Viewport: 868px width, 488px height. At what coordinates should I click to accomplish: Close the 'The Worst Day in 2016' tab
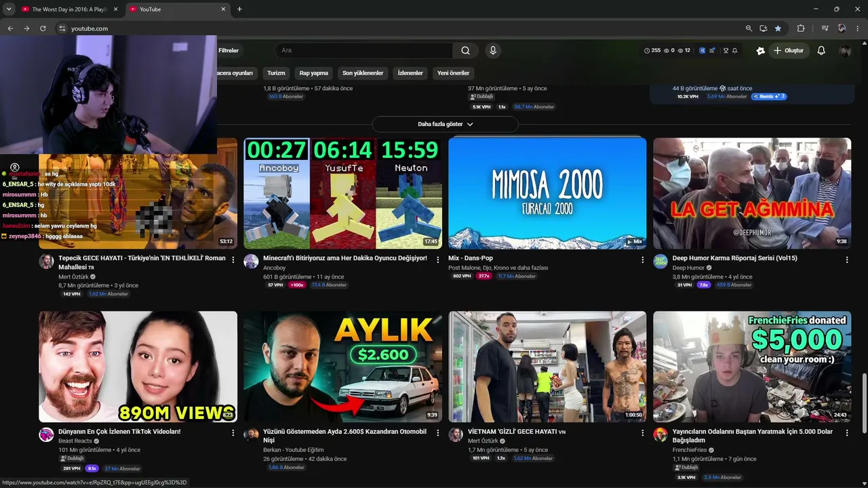tap(115, 9)
